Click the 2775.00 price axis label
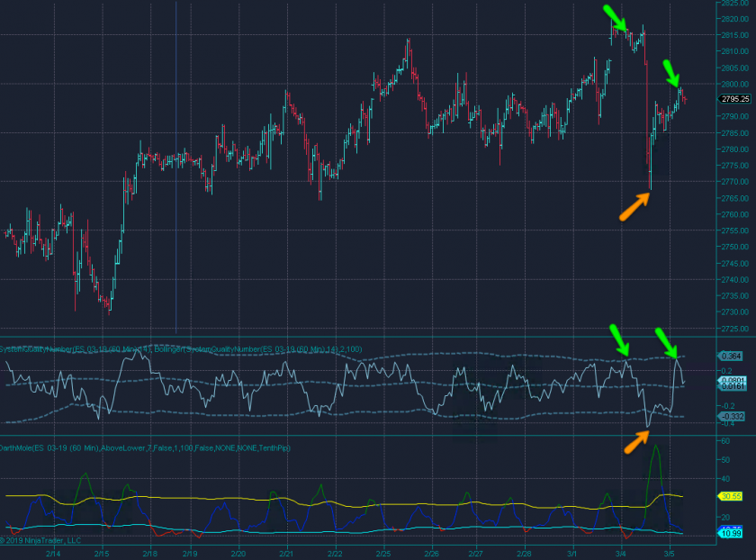 (x=735, y=166)
